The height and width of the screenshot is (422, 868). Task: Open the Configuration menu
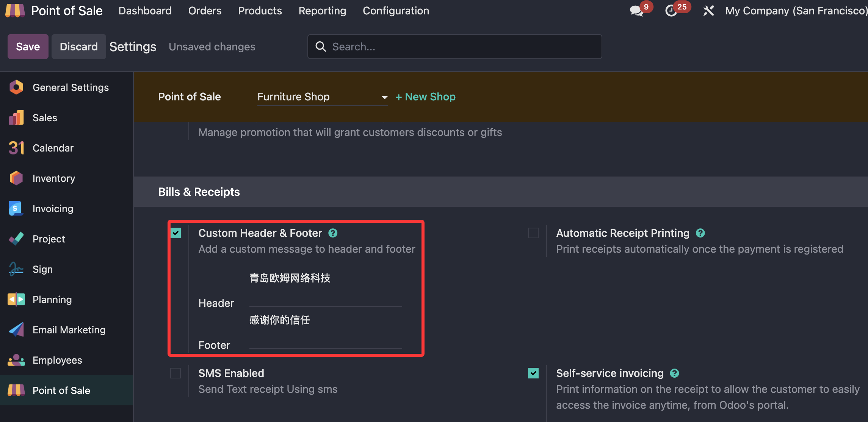396,11
